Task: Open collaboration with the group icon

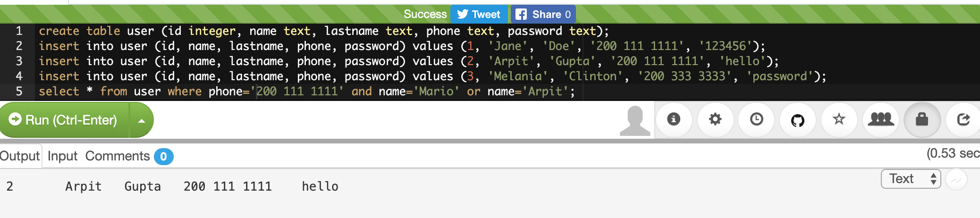Action: pyautogui.click(x=880, y=119)
